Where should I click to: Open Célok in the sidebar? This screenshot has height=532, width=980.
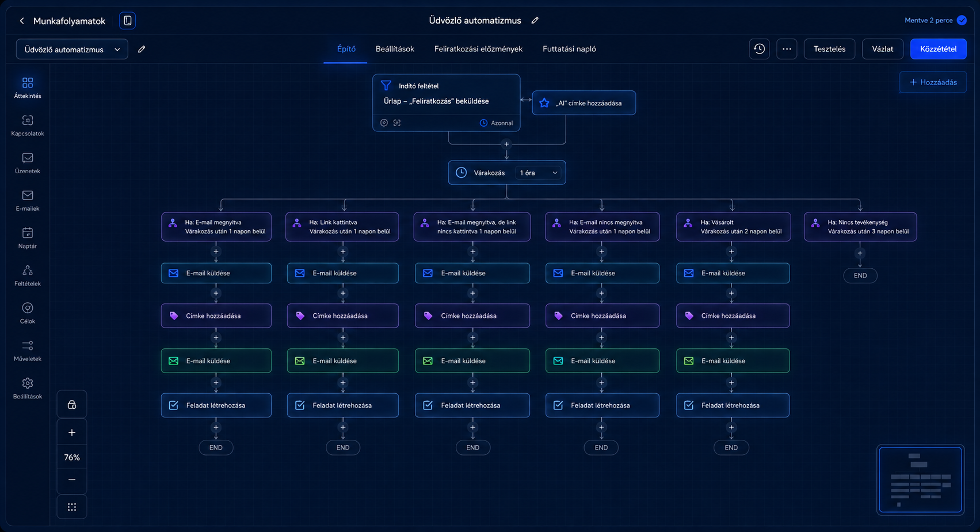(28, 313)
